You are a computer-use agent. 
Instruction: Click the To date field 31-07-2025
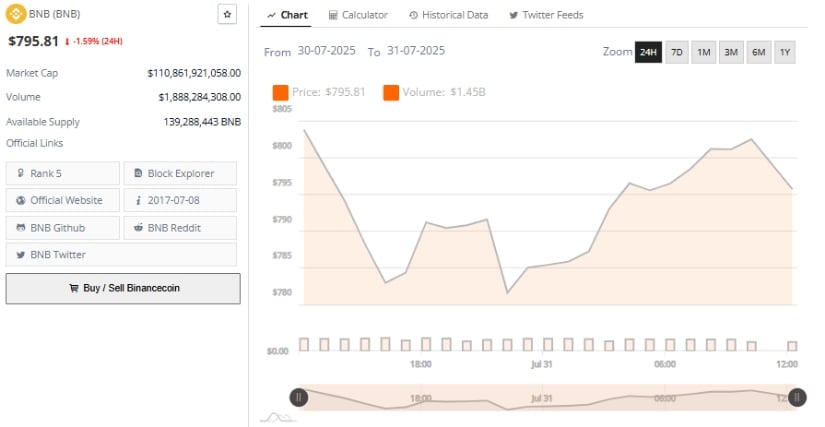[x=416, y=51]
